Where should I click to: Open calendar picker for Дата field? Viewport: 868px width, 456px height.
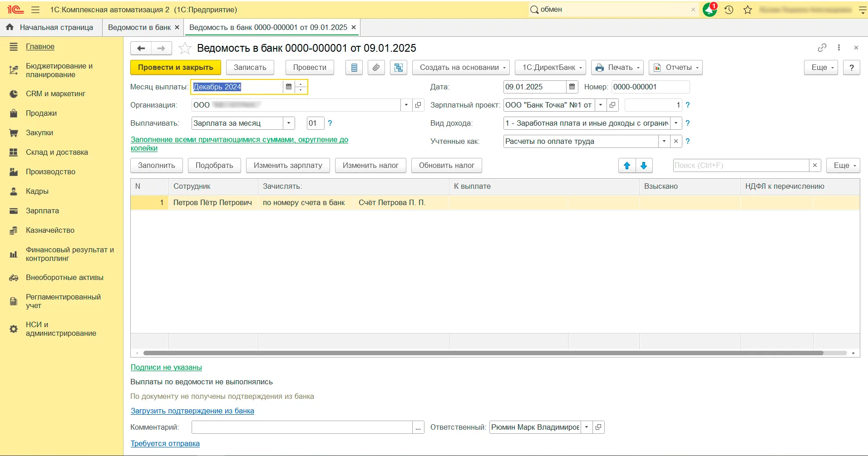[572, 87]
